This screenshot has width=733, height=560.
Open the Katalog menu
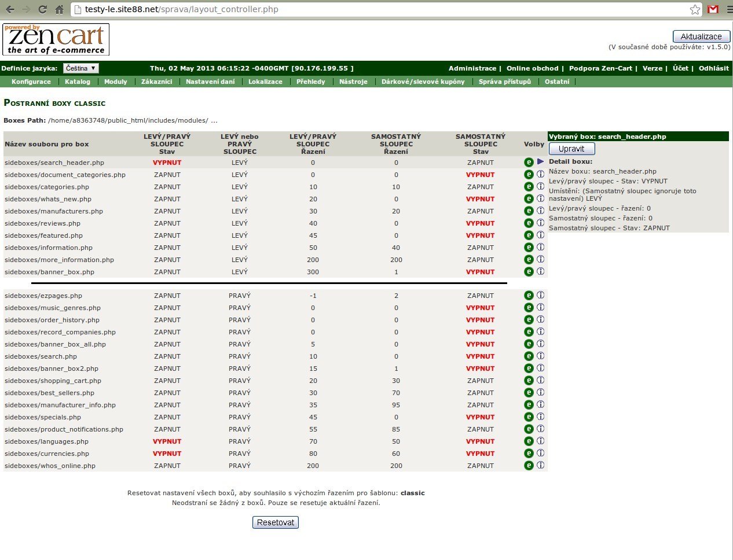pyautogui.click(x=78, y=82)
